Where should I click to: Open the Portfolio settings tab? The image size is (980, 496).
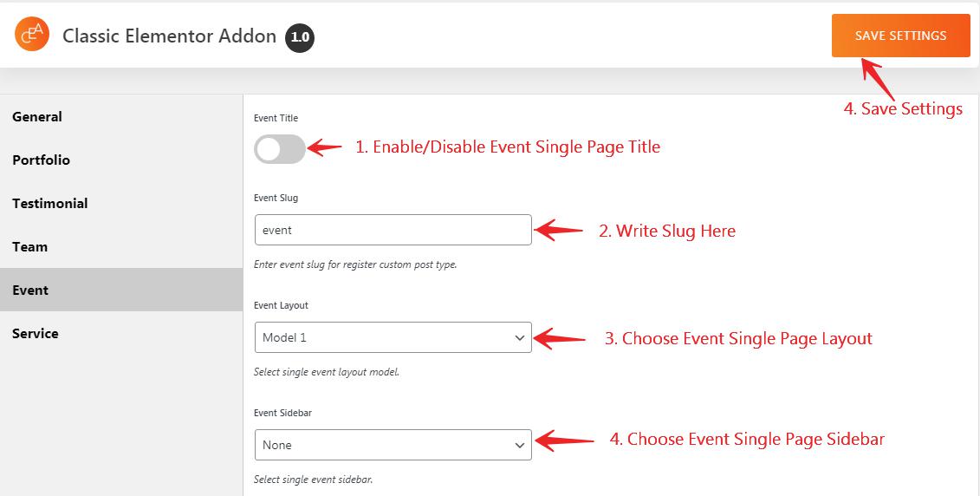click(121, 160)
